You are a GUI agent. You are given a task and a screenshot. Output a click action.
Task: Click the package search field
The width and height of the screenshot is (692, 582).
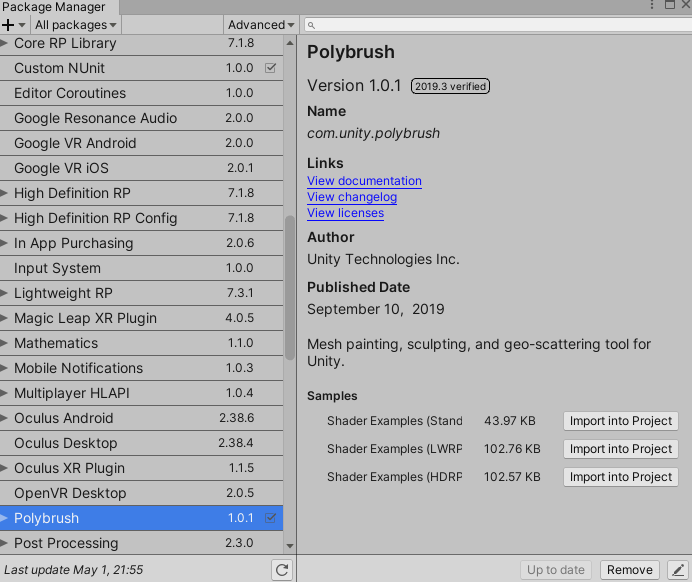coord(498,25)
